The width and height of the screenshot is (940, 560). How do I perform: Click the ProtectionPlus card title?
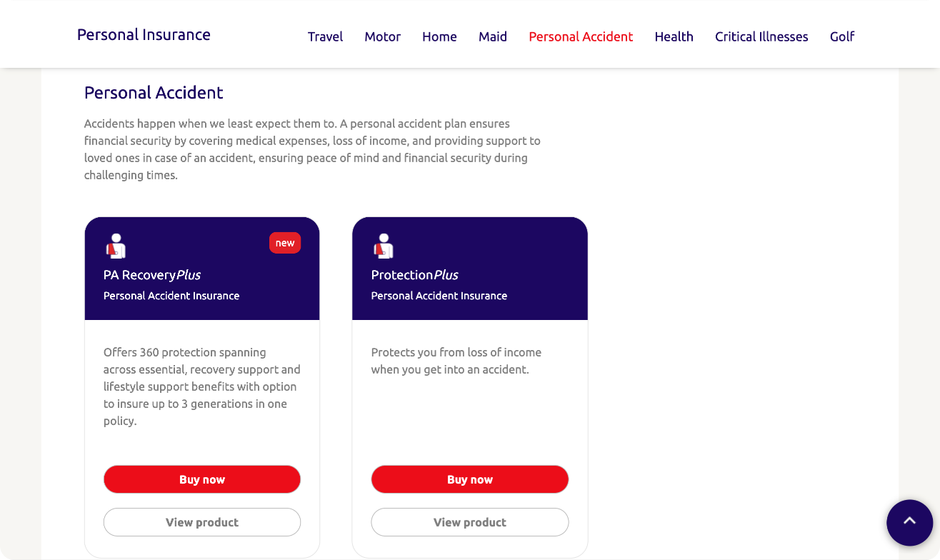coord(414,275)
